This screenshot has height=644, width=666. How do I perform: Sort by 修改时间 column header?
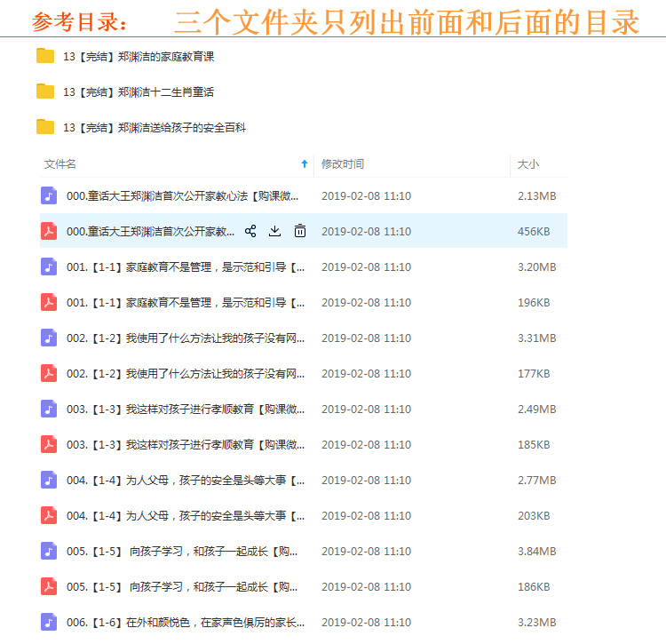343,164
